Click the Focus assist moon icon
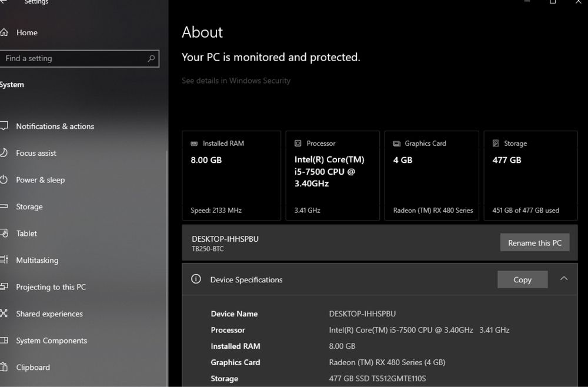This screenshot has width=588, height=387. coord(4,153)
